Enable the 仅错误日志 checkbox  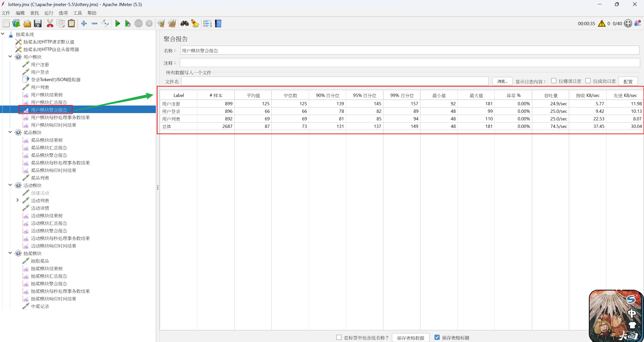tap(554, 81)
